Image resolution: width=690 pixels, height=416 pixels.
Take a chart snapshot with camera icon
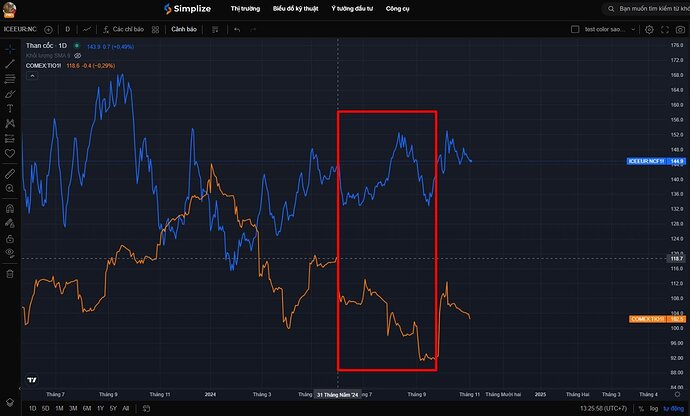pyautogui.click(x=680, y=29)
